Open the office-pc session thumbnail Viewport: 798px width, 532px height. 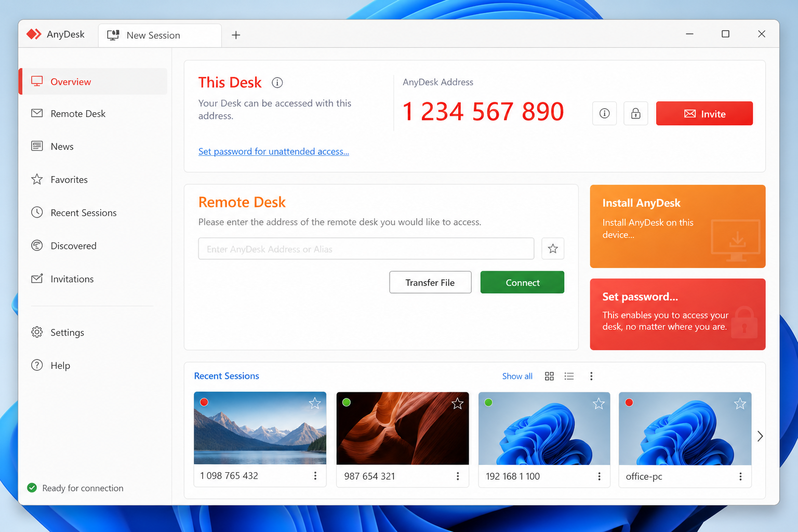click(685, 428)
